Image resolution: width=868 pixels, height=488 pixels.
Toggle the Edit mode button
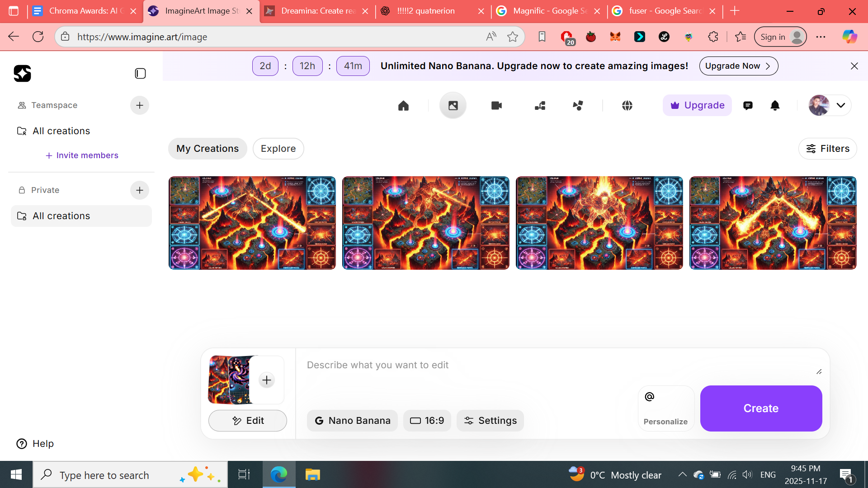(247, 421)
